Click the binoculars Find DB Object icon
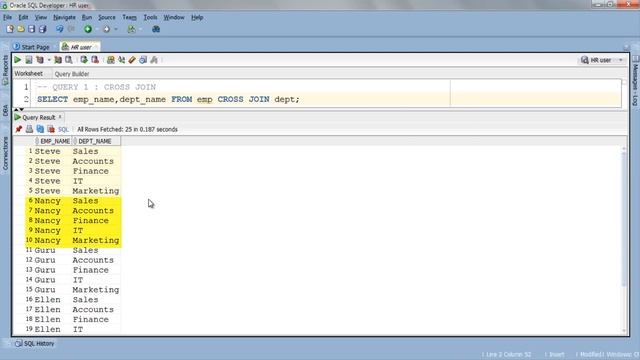This screenshot has width=640, height=360. pos(156,29)
